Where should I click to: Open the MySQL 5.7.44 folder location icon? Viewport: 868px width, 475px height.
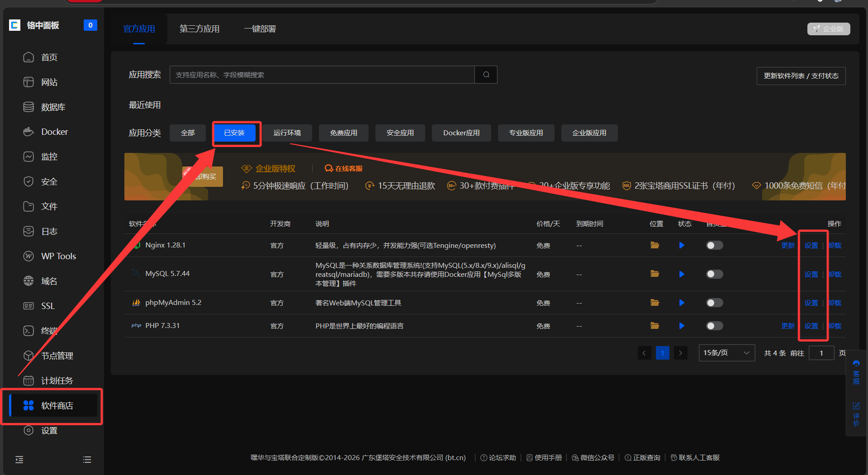click(655, 274)
